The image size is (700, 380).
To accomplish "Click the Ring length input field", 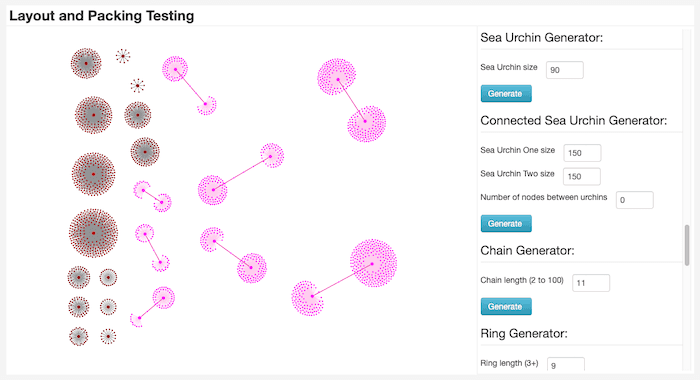I will tap(566, 364).
